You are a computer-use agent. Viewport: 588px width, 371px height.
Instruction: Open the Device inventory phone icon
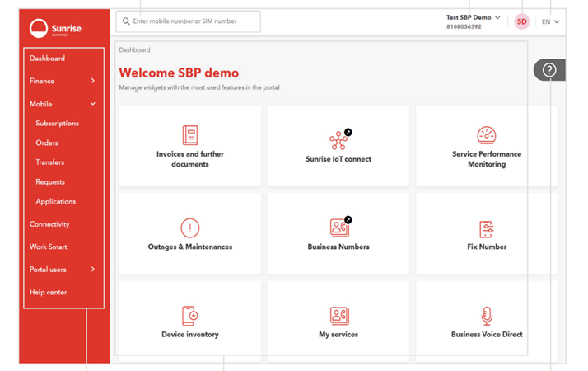point(190,316)
